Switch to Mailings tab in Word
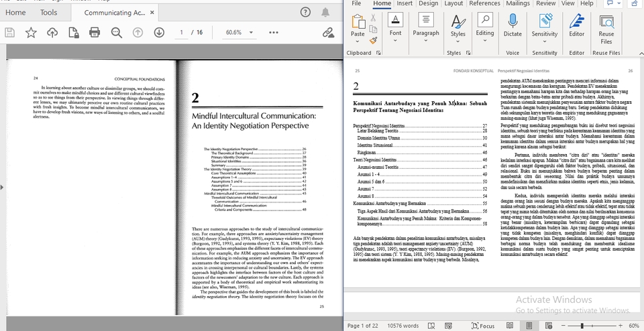Screen dimensions: 644x331 (x=517, y=3)
